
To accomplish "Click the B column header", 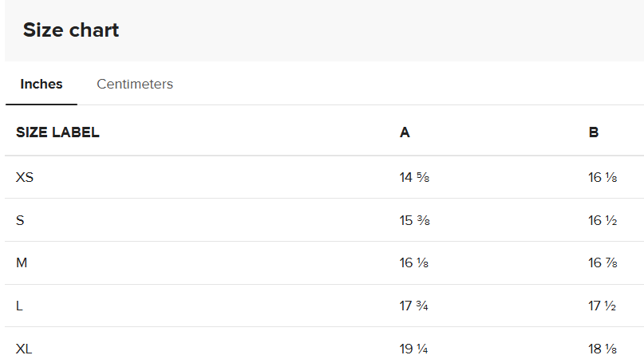I will [x=594, y=132].
